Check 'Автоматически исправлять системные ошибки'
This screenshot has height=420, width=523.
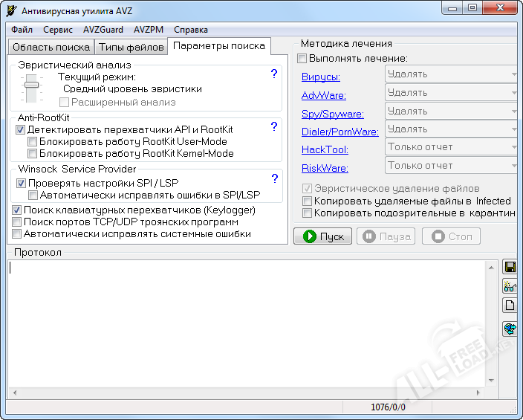tap(17, 233)
